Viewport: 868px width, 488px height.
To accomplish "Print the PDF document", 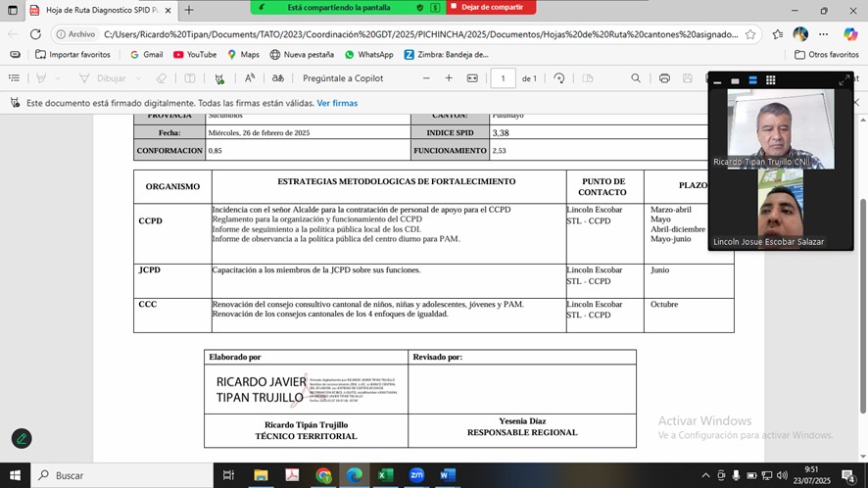I will coord(664,78).
